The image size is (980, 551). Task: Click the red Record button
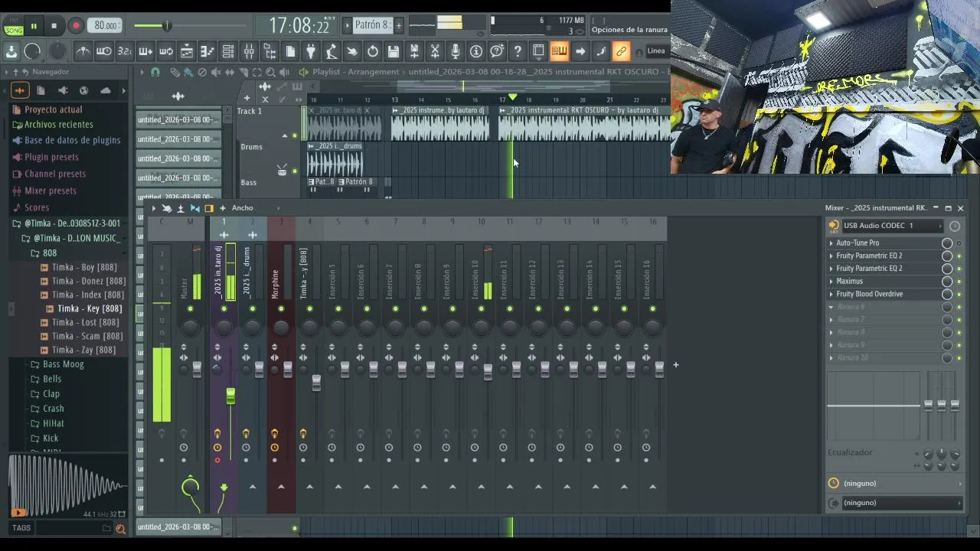pyautogui.click(x=76, y=26)
